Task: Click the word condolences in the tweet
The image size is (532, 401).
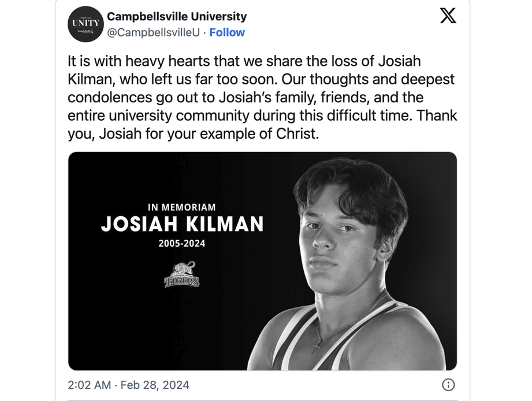Action: pyautogui.click(x=110, y=98)
